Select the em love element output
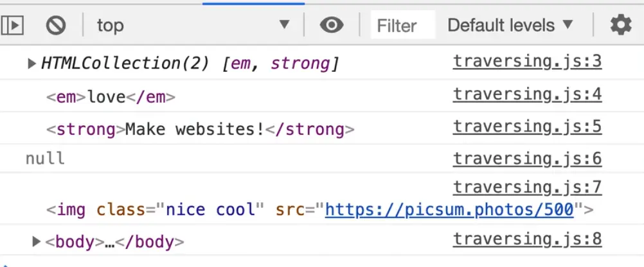The image size is (644, 267). click(111, 98)
